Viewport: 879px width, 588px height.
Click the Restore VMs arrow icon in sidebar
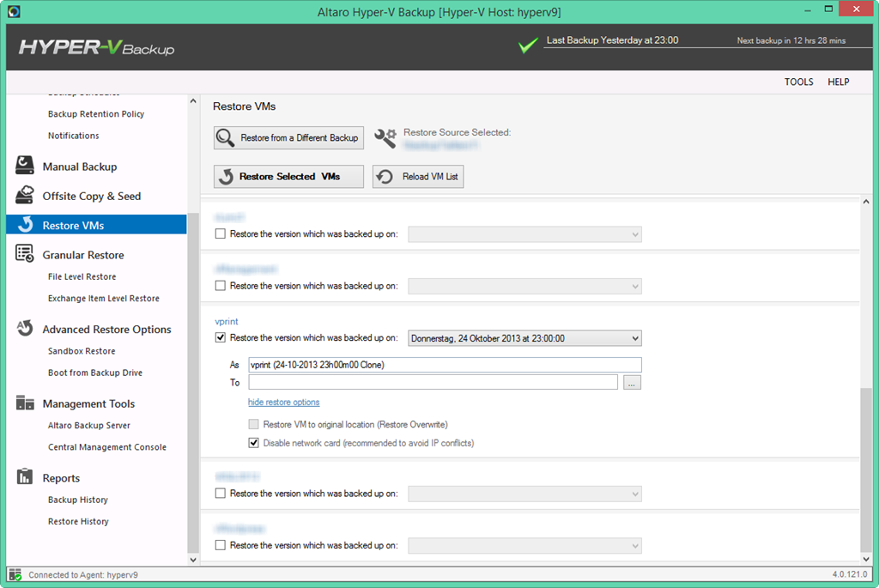pos(25,224)
